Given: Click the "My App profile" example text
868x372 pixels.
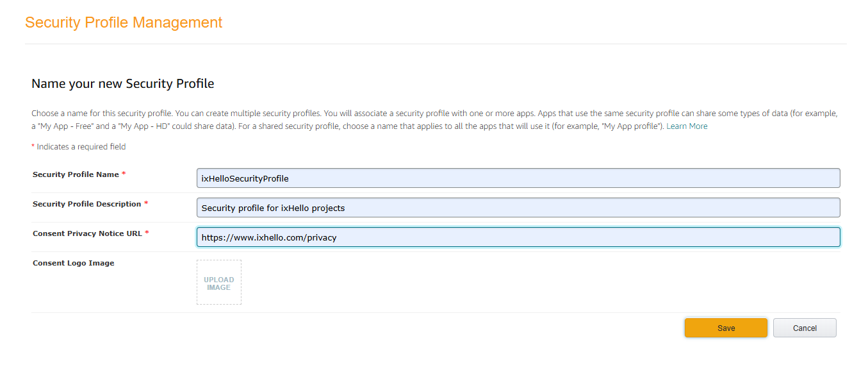Looking at the screenshot, I should [x=633, y=126].
